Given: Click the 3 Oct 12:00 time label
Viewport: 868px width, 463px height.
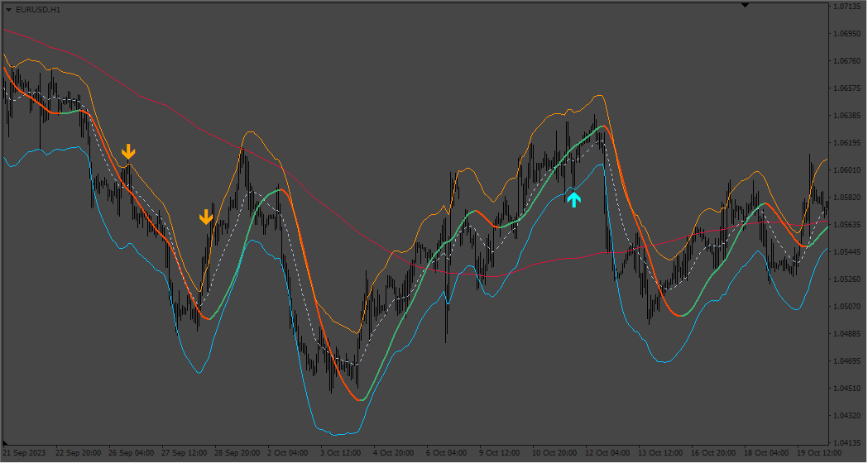Looking at the screenshot, I should tap(341, 453).
